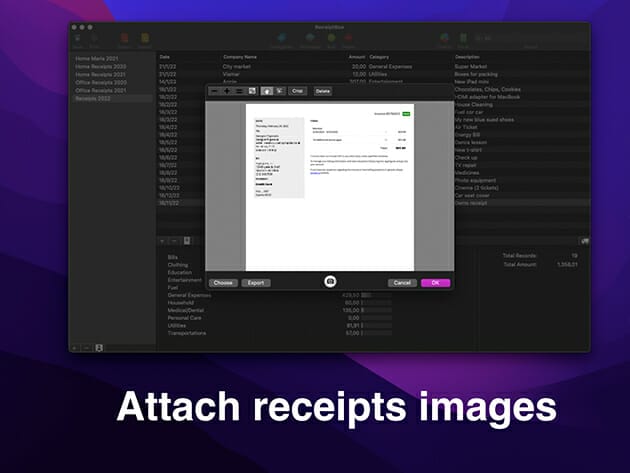Click the zoom out minus icon in image toolbar
Viewport: 630px width, 473px height.
pos(214,91)
